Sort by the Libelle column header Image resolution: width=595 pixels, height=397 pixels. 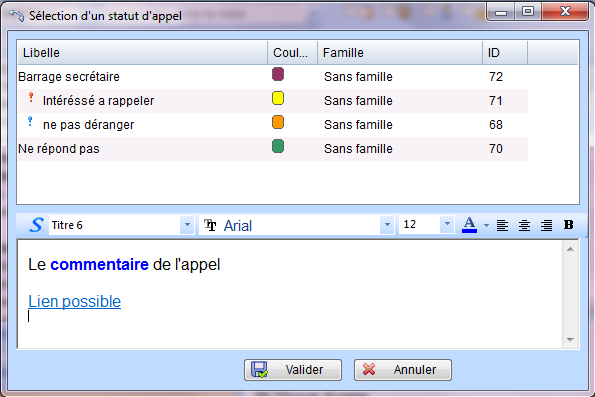142,52
